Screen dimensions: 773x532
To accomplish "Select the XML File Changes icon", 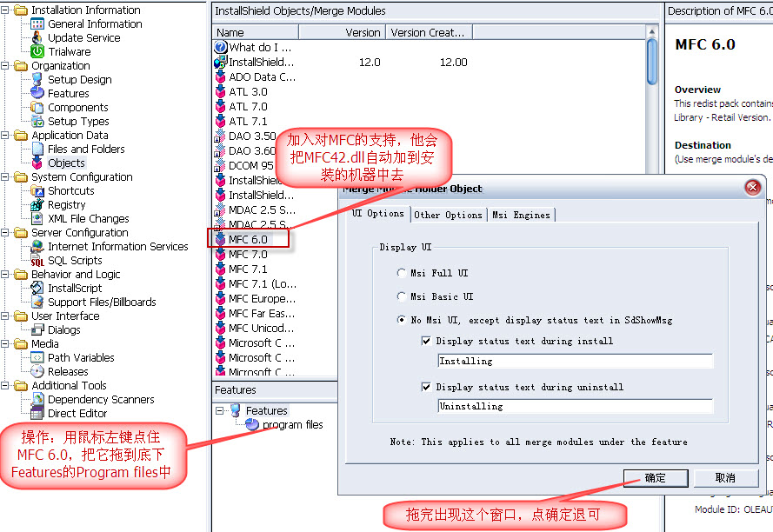I will coord(37,218).
